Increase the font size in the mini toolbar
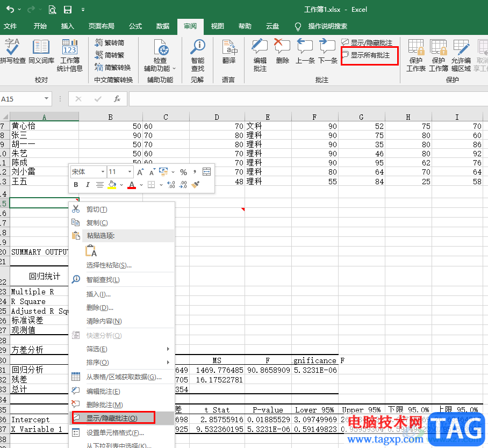 tap(140, 172)
